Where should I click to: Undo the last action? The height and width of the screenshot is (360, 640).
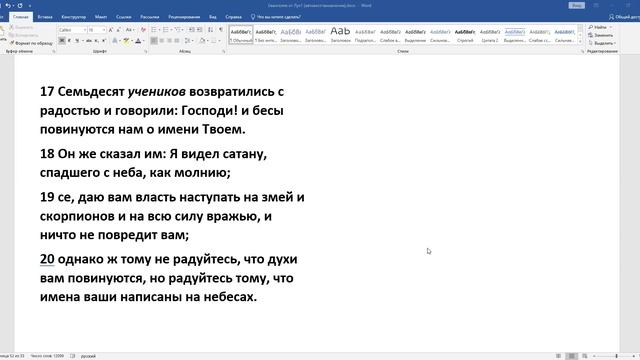8,6
